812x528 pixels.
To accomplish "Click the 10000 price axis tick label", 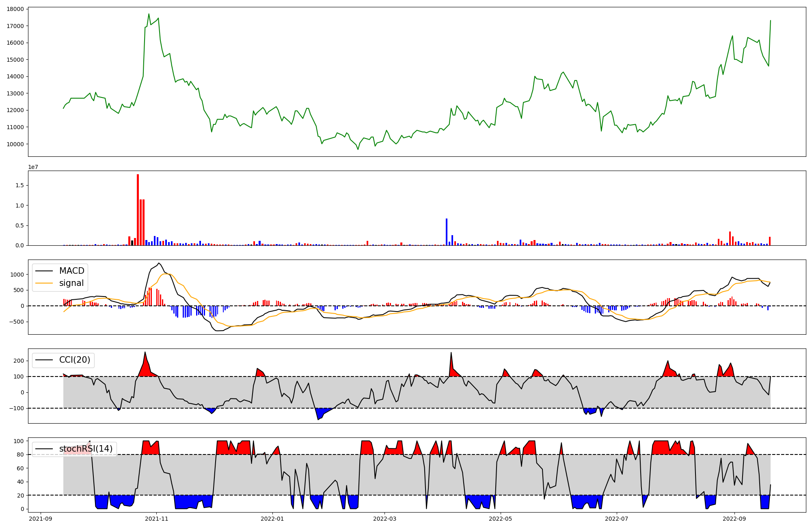I will [15, 144].
